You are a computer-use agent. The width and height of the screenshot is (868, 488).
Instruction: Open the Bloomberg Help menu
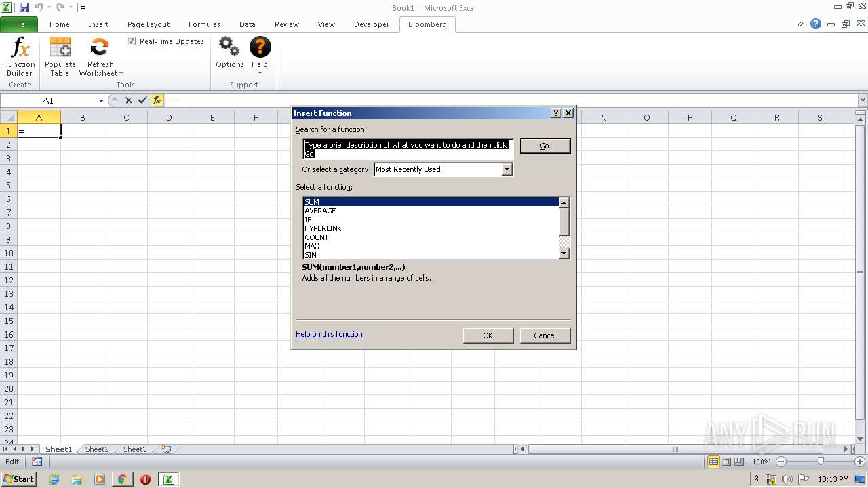click(x=260, y=56)
